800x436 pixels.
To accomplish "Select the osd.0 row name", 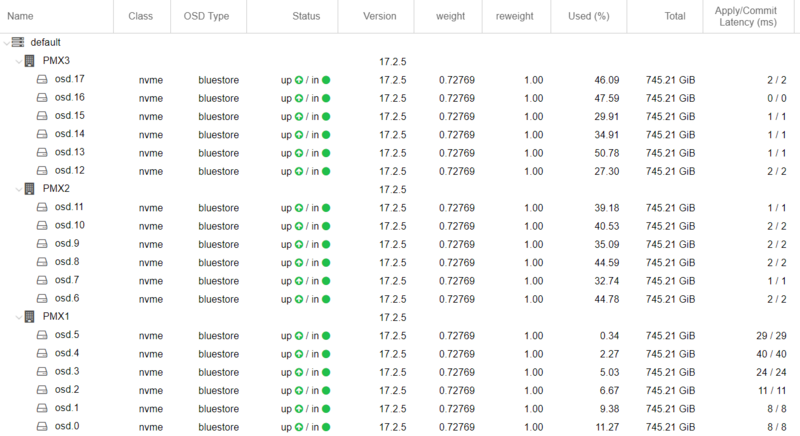I will point(67,426).
